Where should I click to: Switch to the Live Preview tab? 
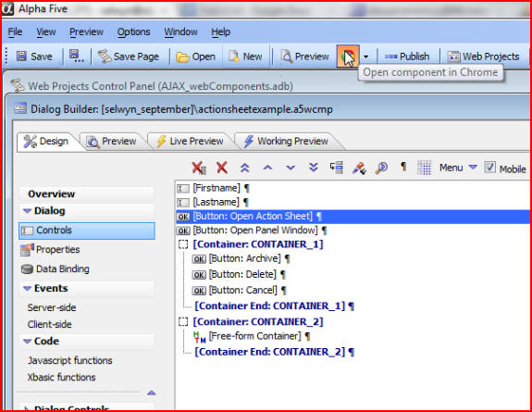tap(190, 142)
